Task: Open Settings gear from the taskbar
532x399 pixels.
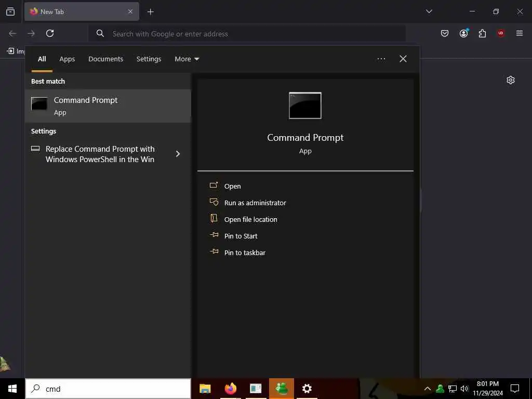Action: point(307,389)
